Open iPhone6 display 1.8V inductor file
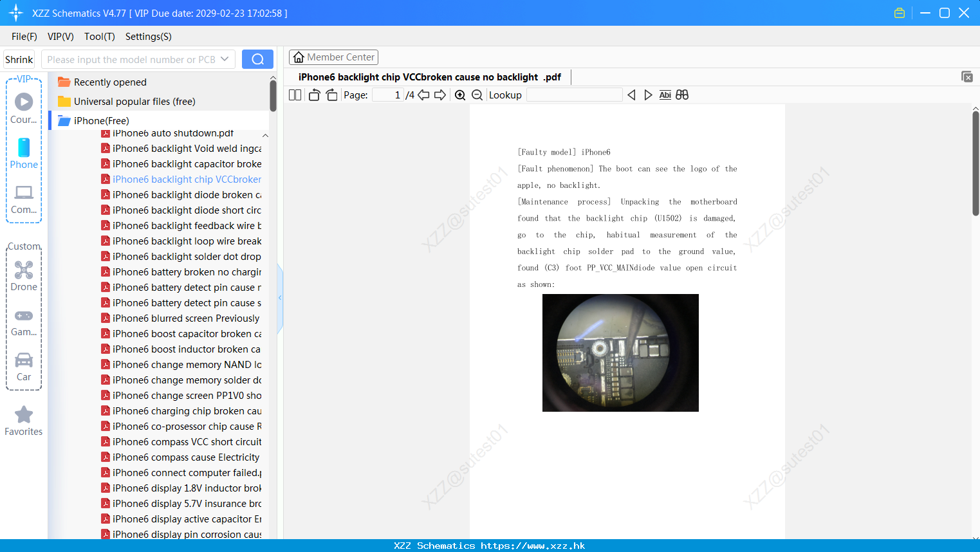Screen dimensions: 980x552 click(x=181, y=488)
